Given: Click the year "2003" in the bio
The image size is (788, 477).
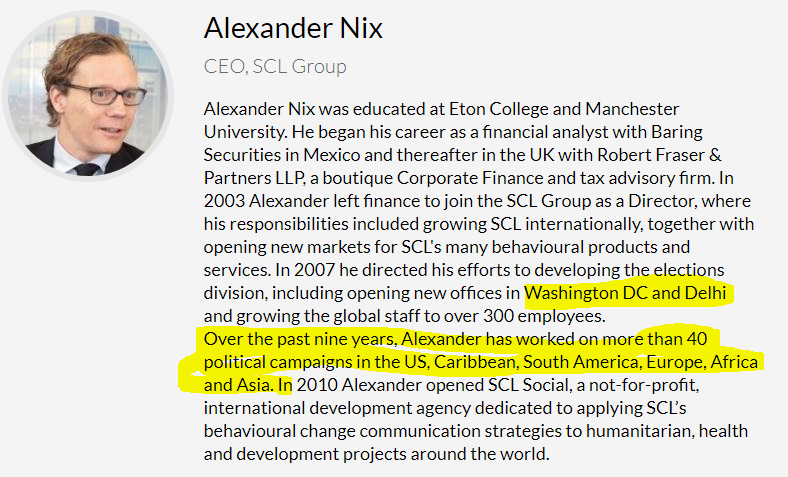Looking at the screenshot, I should point(225,200).
